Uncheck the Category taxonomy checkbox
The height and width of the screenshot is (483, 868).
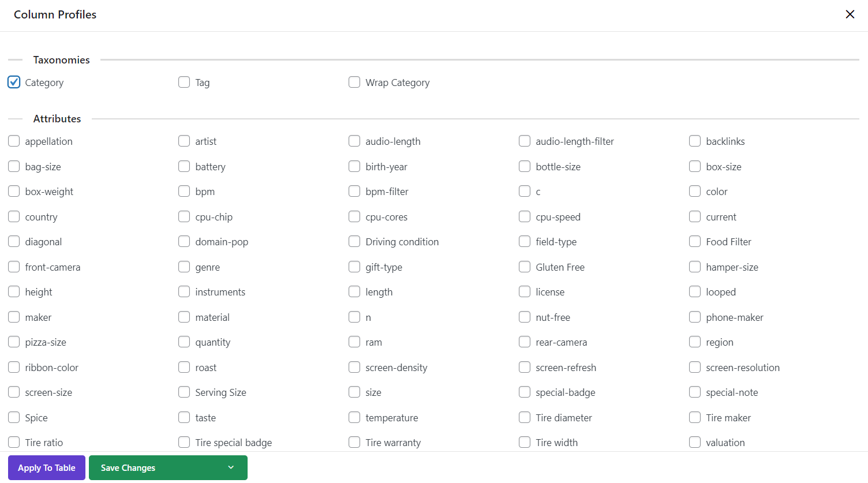tap(14, 82)
